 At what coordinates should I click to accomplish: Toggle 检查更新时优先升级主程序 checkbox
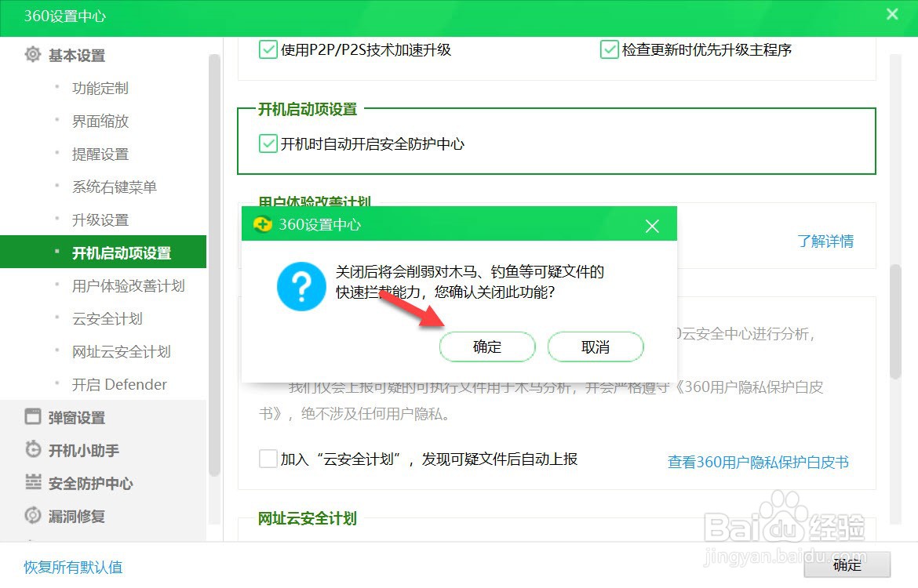point(609,49)
